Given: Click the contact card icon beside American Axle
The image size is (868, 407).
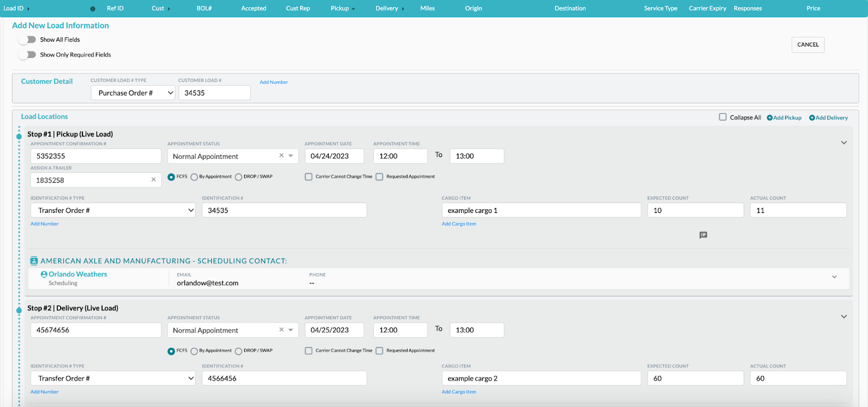Looking at the screenshot, I should tap(34, 261).
